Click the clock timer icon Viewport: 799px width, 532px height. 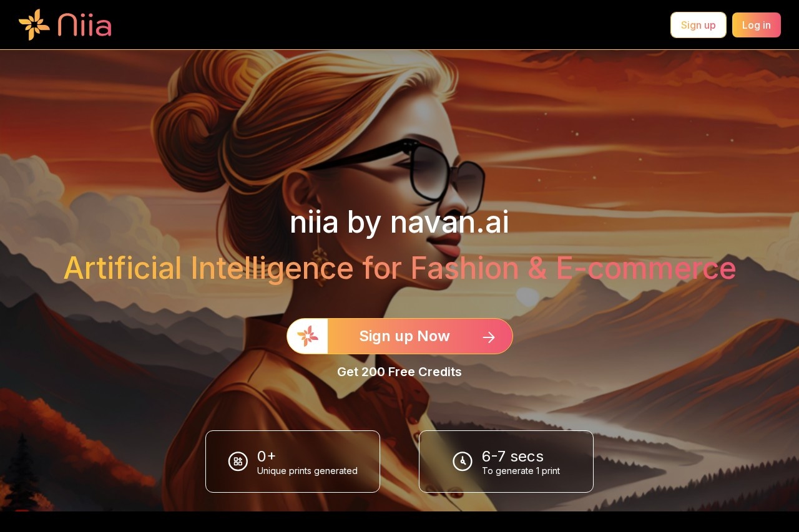pos(463,462)
